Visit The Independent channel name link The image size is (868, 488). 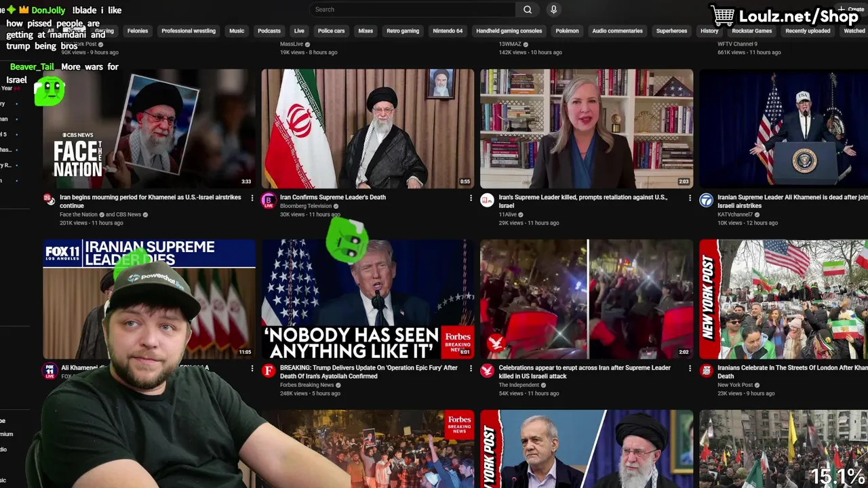[519, 385]
